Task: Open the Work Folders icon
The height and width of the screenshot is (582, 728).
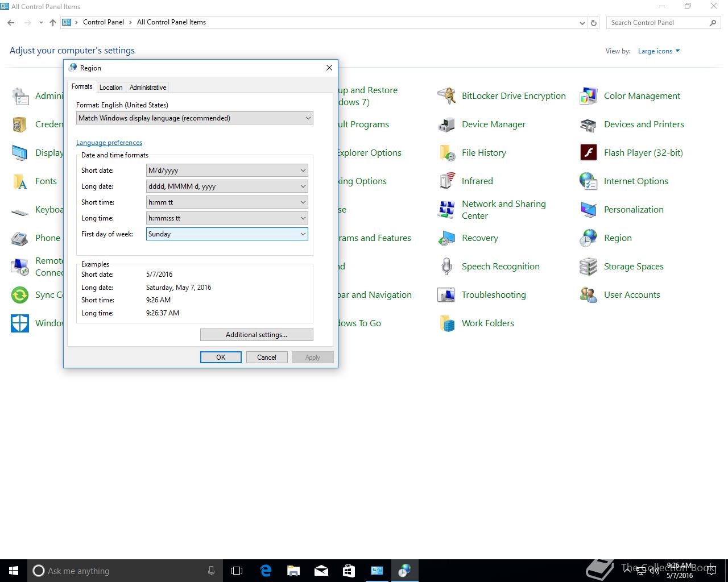Action: (x=446, y=323)
